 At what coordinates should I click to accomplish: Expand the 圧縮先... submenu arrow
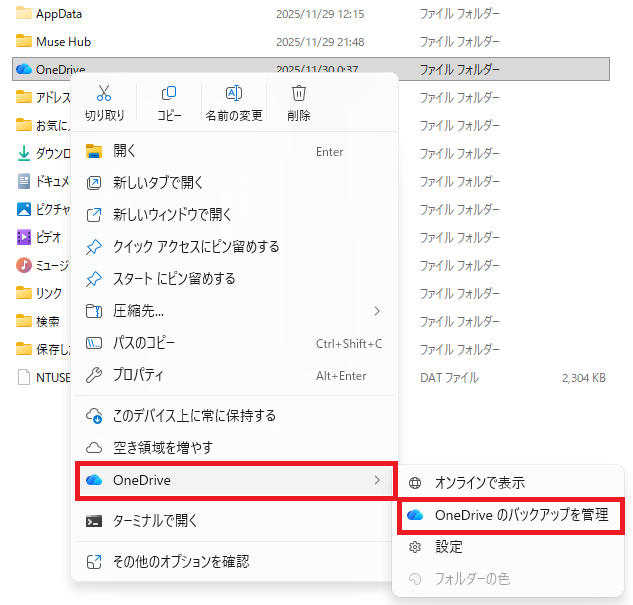click(x=377, y=311)
